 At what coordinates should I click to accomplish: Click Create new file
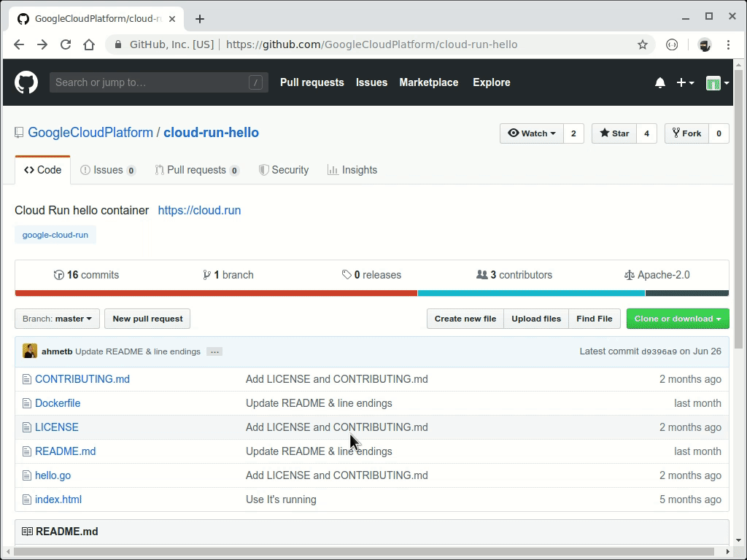pos(465,319)
